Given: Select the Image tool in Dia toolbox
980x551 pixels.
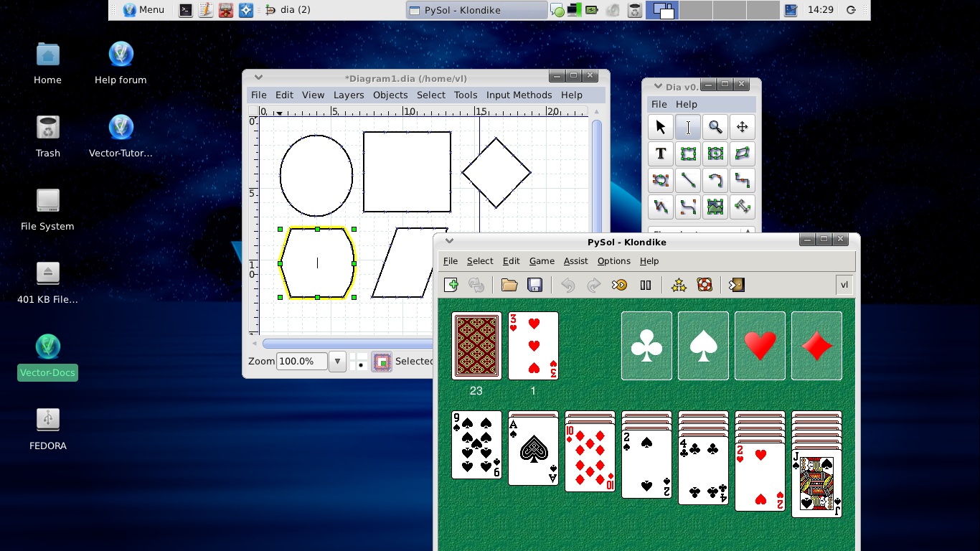Looking at the screenshot, I should pyautogui.click(x=715, y=207).
